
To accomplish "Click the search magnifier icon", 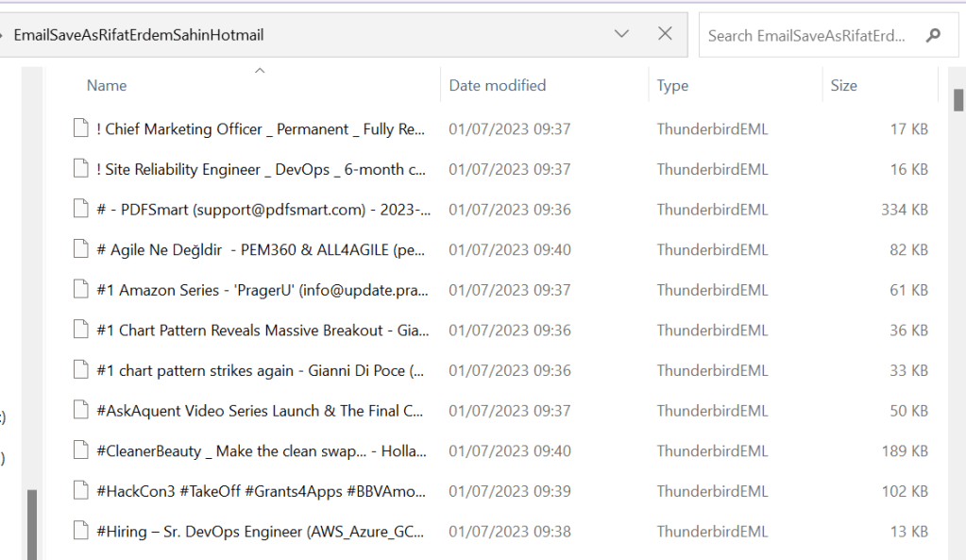I will point(933,36).
